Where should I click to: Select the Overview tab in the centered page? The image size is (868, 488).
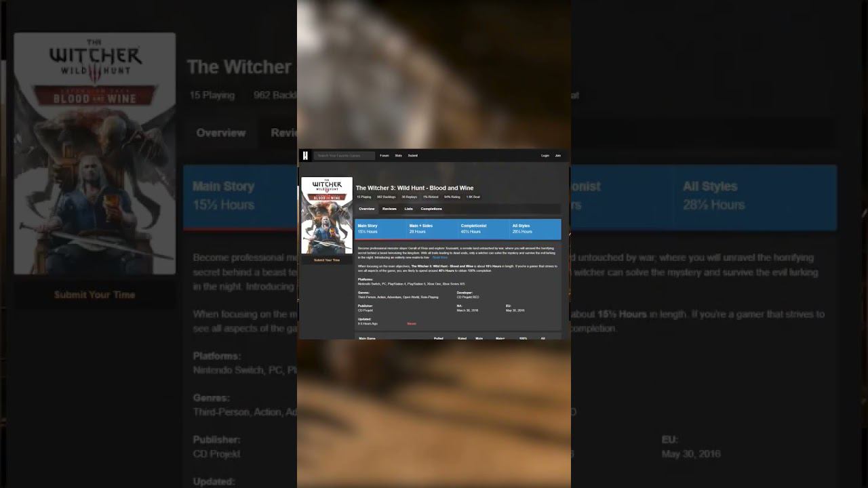(x=367, y=209)
